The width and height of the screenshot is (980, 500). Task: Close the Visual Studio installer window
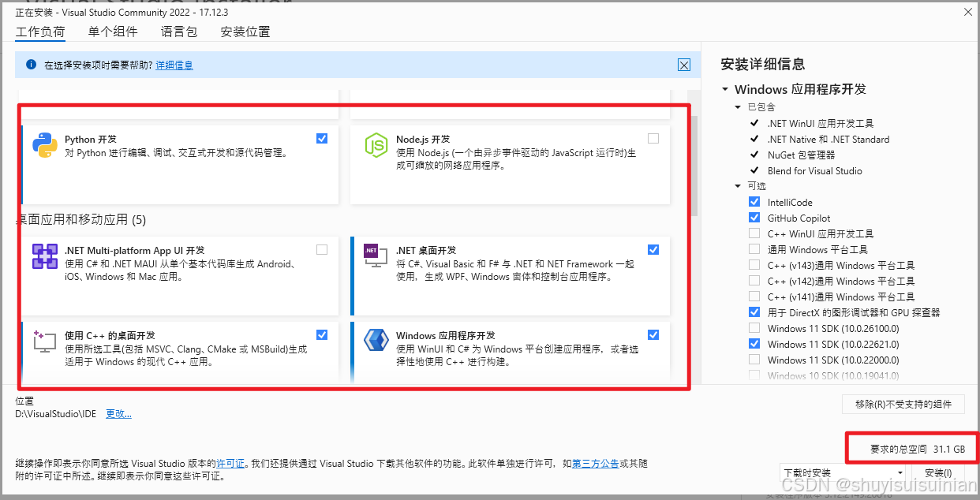pyautogui.click(x=967, y=12)
